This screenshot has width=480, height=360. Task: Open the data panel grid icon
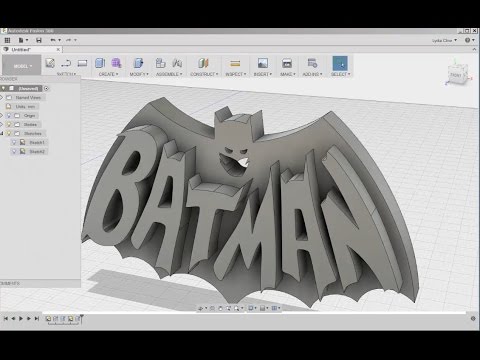pos(7,40)
